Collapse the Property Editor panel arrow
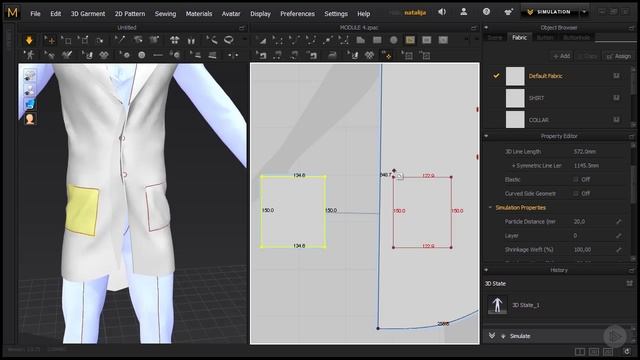Image resolution: width=640 pixels, height=360 pixels. click(486, 136)
